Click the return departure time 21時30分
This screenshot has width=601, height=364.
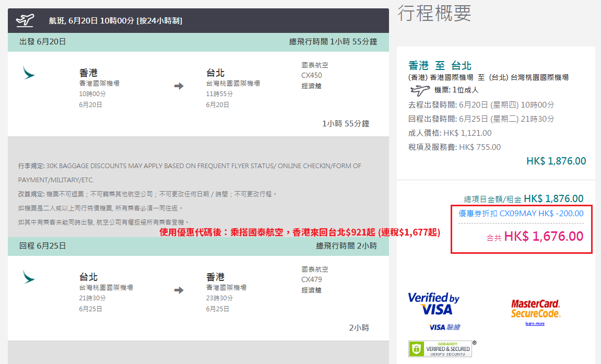pos(92,298)
